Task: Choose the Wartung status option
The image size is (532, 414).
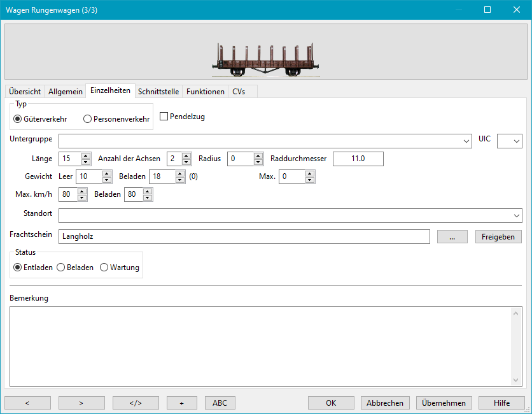Action: click(104, 268)
